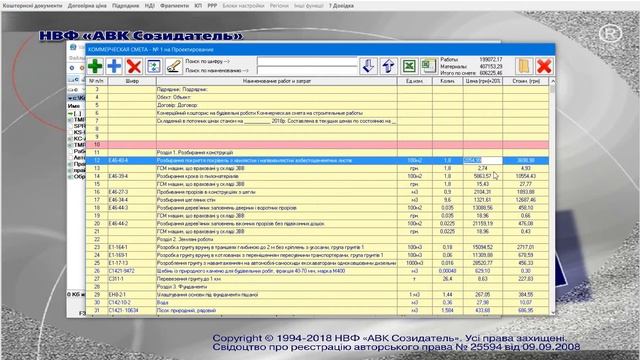This screenshot has width=640, height=360.
Task: Click cipher cell 'ЕН8-2-1' in row 29
Action: point(132,295)
